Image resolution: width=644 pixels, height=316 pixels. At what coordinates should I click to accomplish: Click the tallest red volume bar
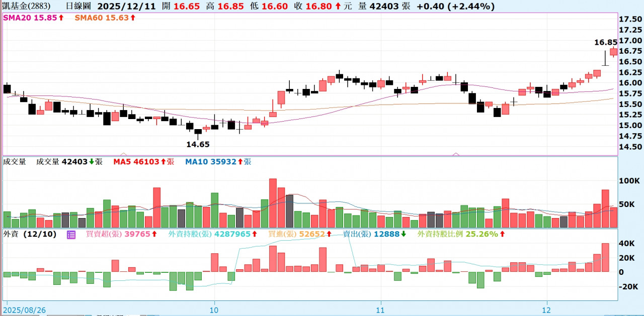[273, 203]
